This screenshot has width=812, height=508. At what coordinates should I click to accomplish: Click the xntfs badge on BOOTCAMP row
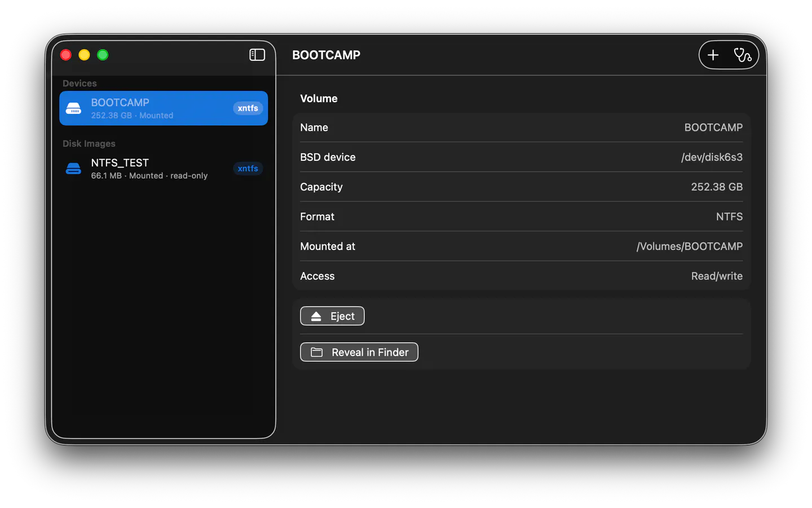pos(248,108)
